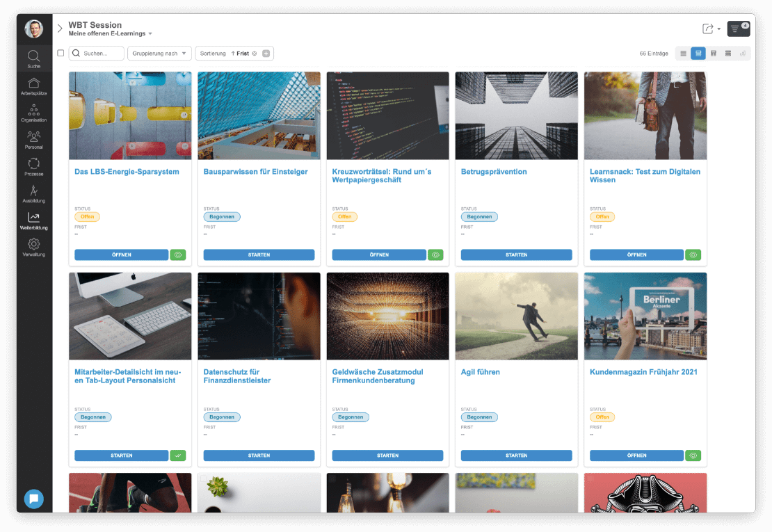This screenshot has width=772, height=532.
Task: Click green checkmark on Mitarbeiter-Detailsicht card
Action: point(178,456)
